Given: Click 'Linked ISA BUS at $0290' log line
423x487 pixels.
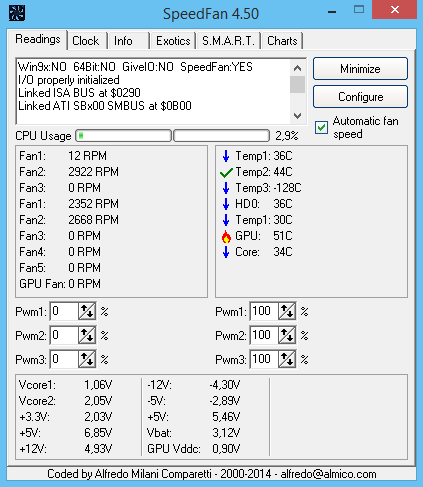Looking at the screenshot, I should coord(79,93).
